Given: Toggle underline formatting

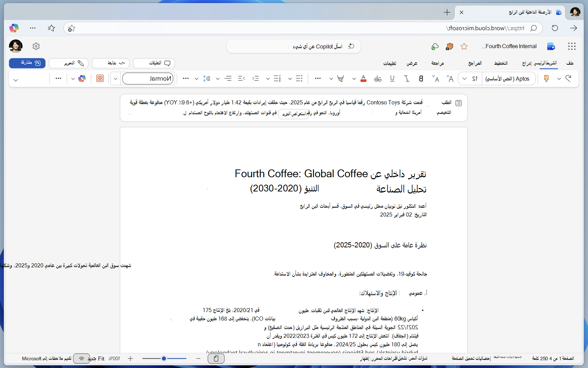Looking at the screenshot, I should [x=392, y=79].
